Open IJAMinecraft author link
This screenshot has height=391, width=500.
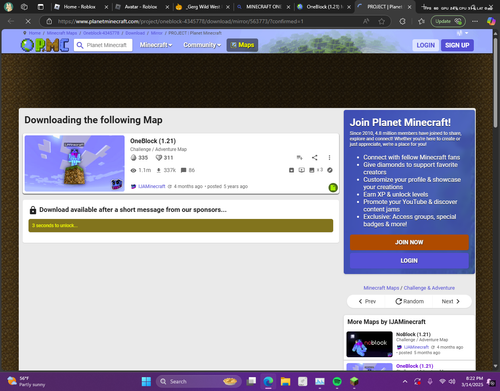click(x=152, y=186)
